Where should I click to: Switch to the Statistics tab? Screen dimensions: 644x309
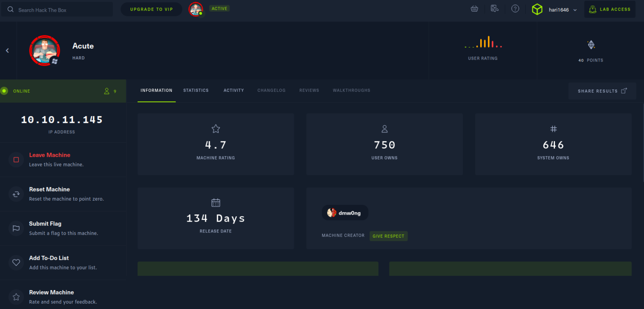coord(196,91)
